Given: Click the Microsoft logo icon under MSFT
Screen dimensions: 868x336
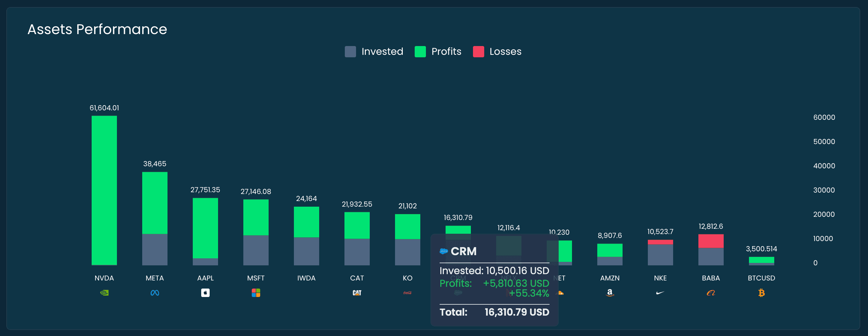Looking at the screenshot, I should (256, 293).
